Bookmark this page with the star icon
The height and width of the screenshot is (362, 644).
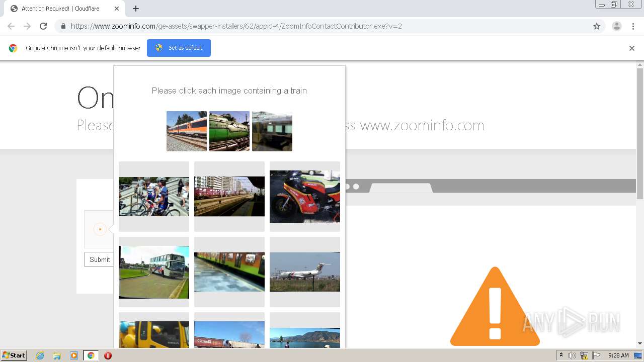pos(597,26)
